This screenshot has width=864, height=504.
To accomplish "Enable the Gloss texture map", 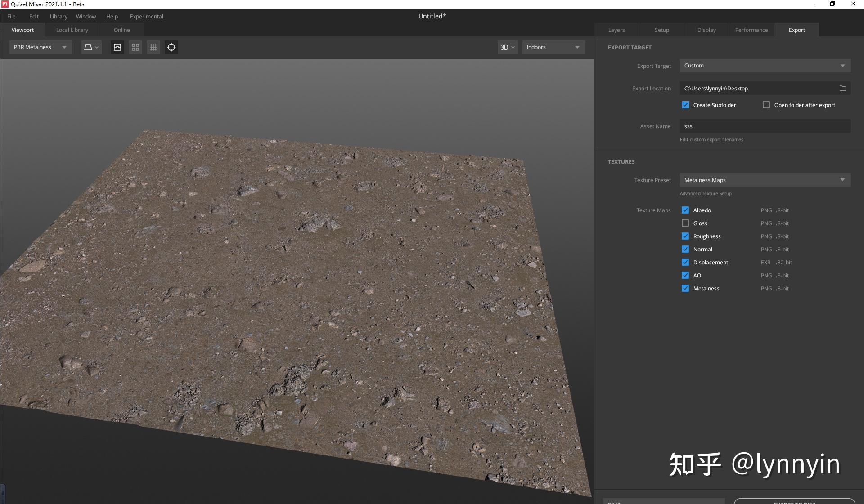I will [x=685, y=223].
